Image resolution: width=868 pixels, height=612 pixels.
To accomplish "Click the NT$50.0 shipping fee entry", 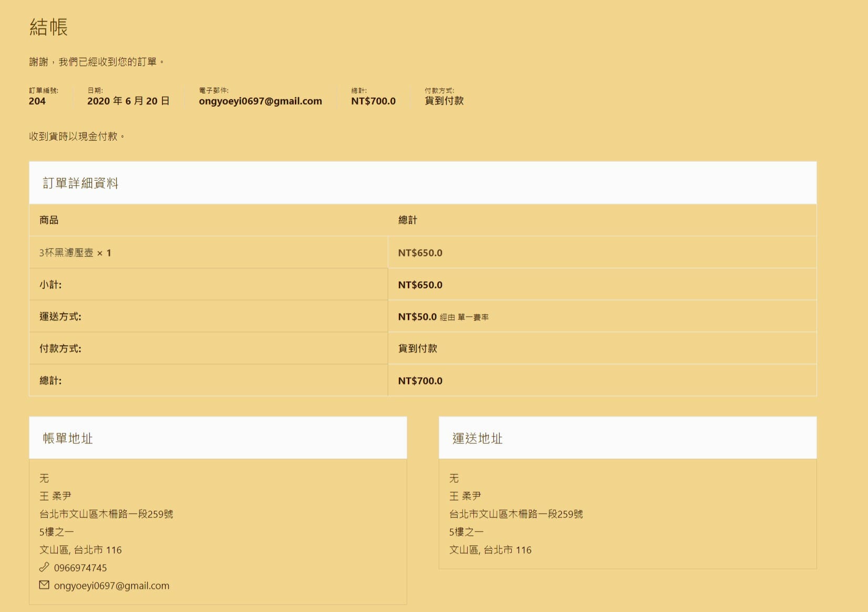I will [417, 317].
